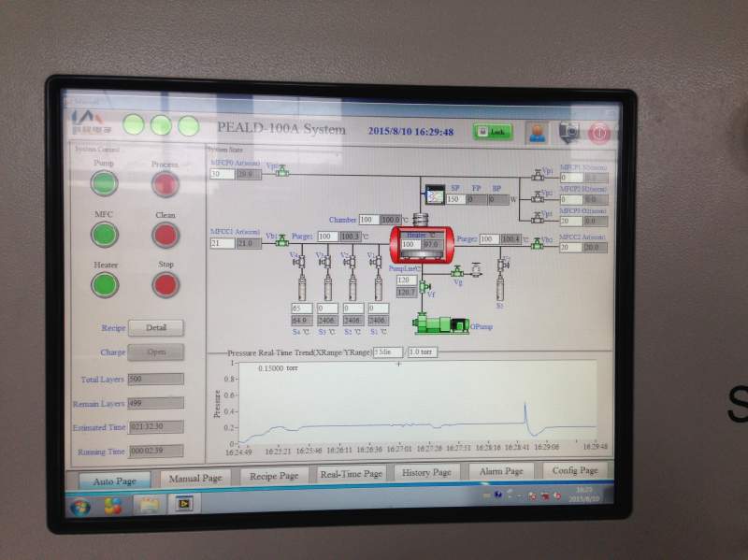Screen dimensions: 748x560
Task: Open the Config Page tab
Action: [575, 470]
